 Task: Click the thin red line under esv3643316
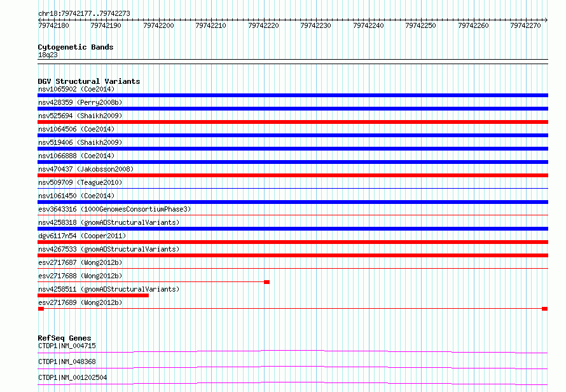coord(293,215)
